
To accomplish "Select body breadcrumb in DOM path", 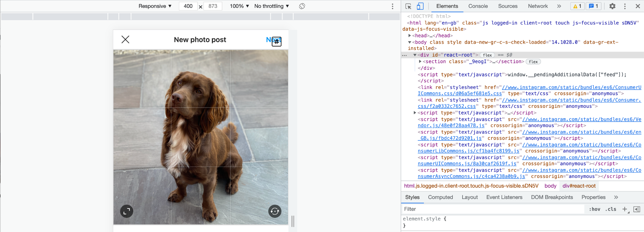I will pos(550,186).
